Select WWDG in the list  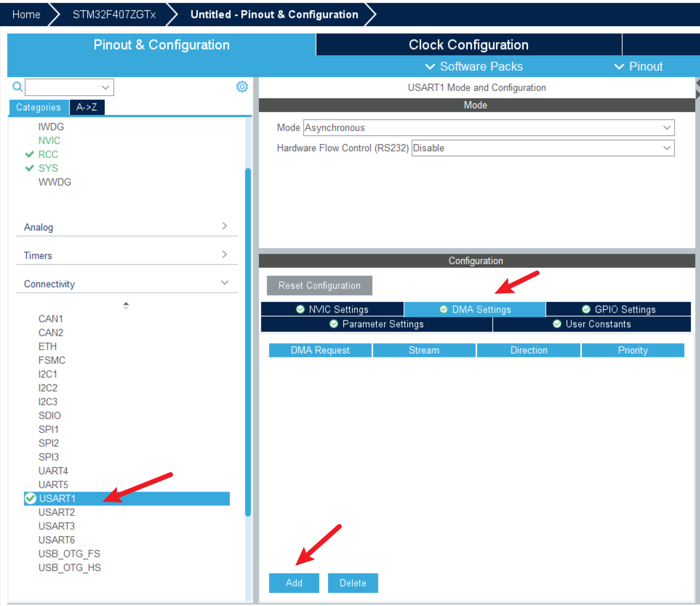tap(55, 182)
